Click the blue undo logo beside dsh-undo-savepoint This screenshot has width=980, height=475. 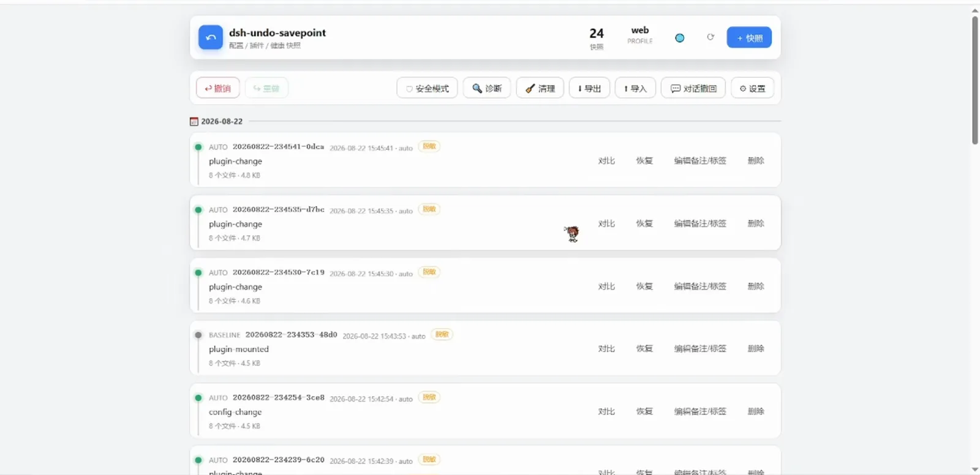[210, 37]
